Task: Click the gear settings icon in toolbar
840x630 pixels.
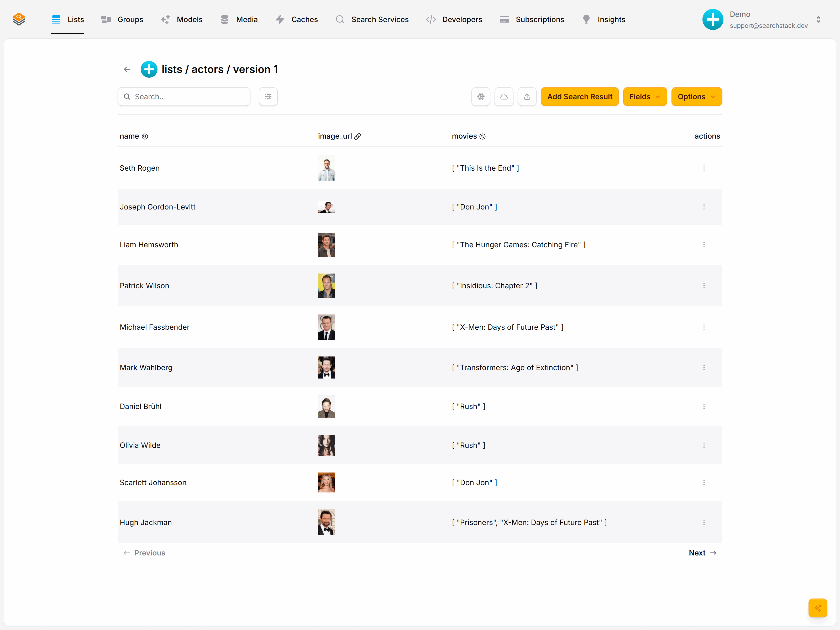Action: point(481,96)
